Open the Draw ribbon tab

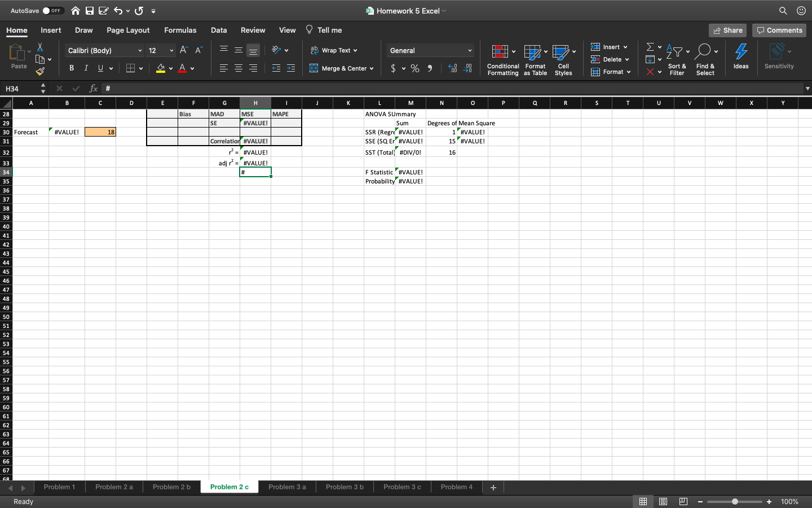tap(83, 30)
